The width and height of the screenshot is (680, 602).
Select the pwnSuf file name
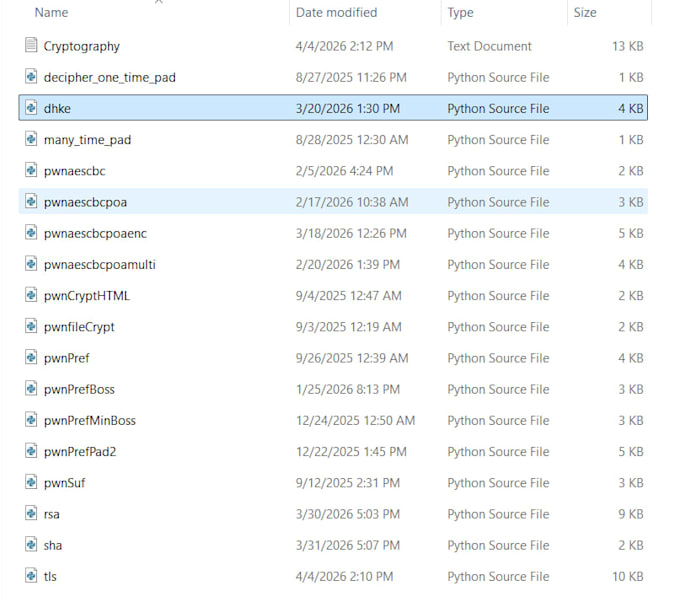[64, 483]
